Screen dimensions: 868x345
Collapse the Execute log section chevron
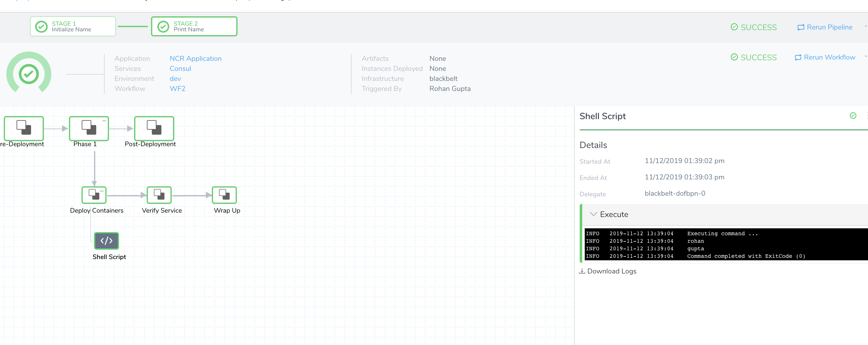(x=593, y=214)
